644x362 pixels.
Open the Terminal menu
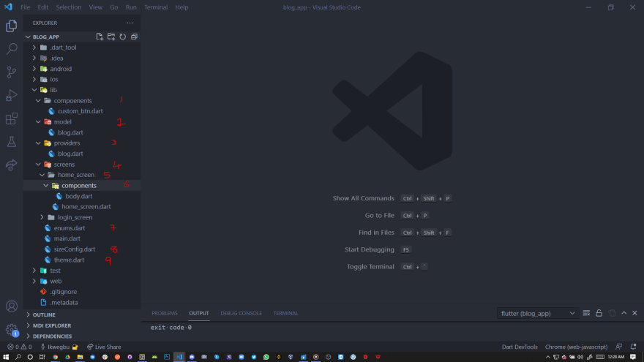[x=156, y=7]
